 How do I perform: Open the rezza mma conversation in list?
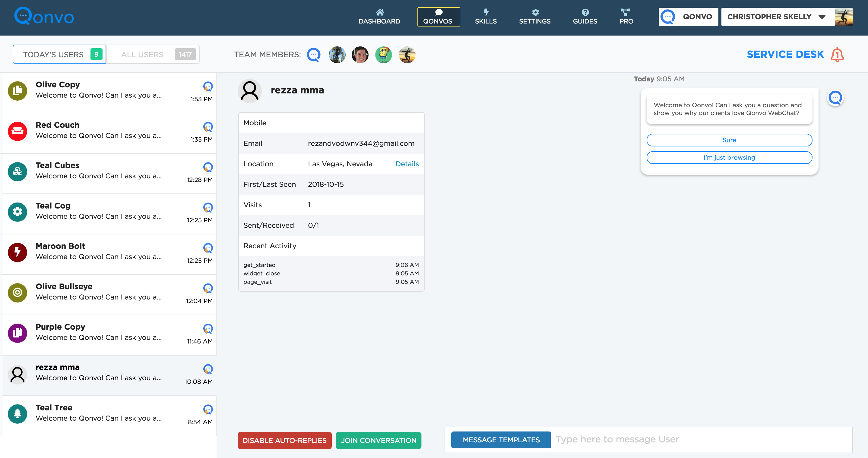tap(109, 375)
